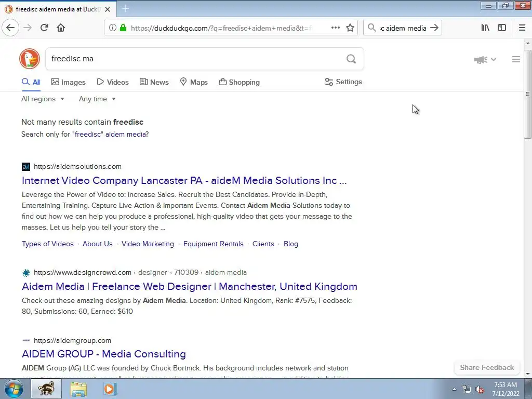Switch to the News tab
Screen dimensions: 532x399
point(154,82)
